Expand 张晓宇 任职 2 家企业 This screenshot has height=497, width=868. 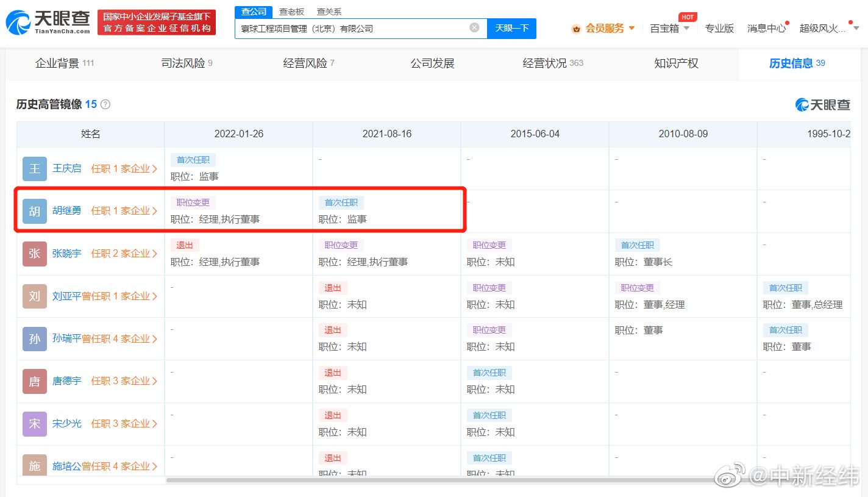[124, 254]
